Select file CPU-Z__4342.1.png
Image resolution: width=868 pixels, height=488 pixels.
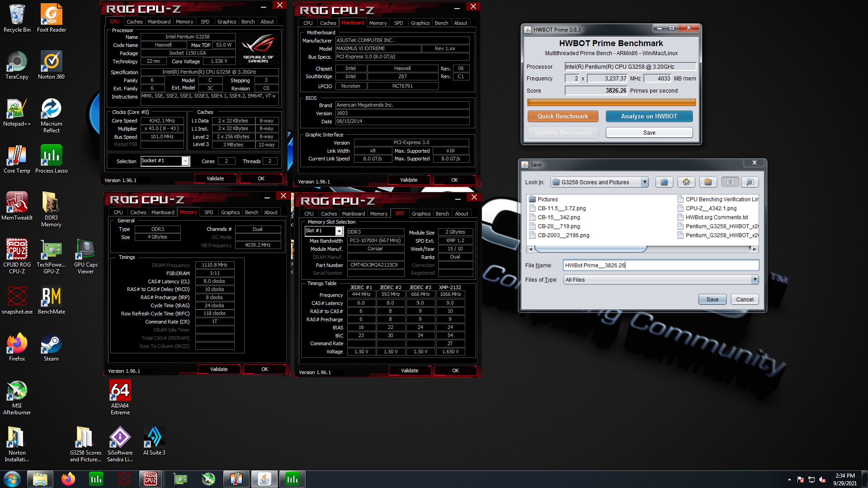707,208
